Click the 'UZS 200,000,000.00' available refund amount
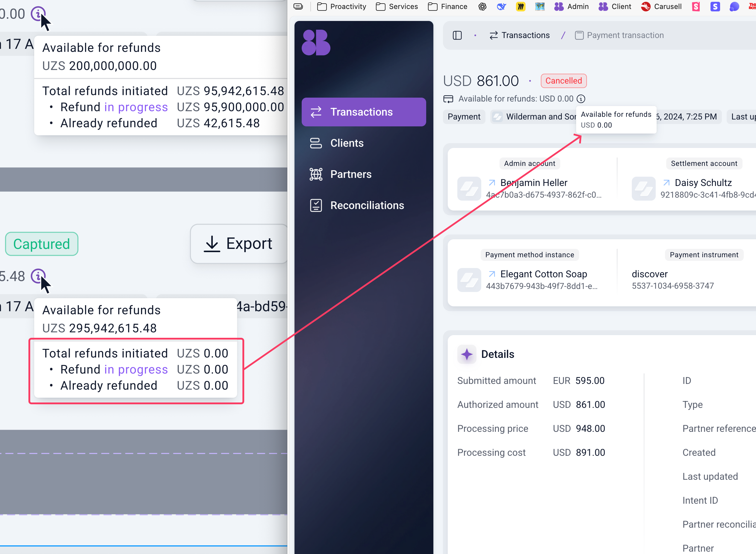 coord(99,66)
